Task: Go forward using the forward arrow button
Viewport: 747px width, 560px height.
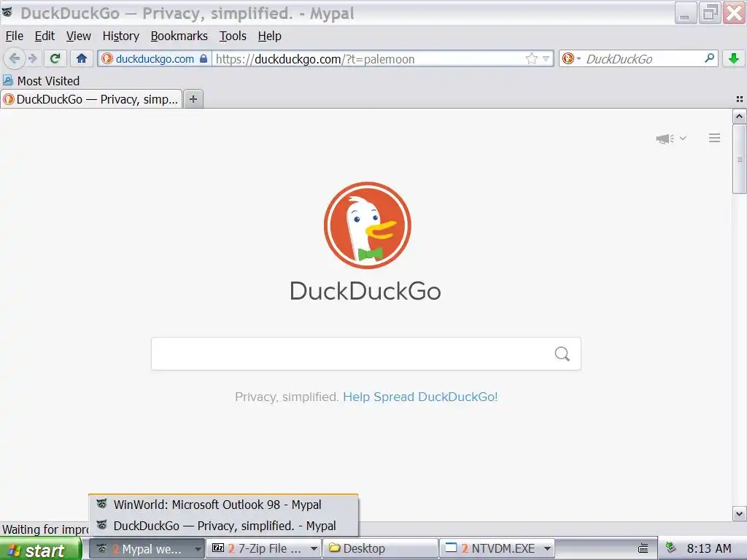Action: click(32, 58)
